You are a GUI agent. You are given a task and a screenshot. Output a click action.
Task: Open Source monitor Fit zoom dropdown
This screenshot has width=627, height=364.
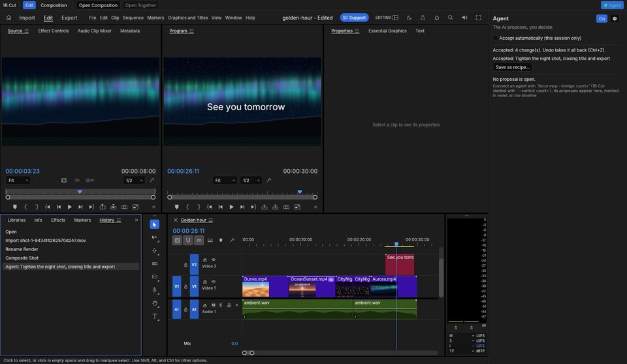[18, 180]
